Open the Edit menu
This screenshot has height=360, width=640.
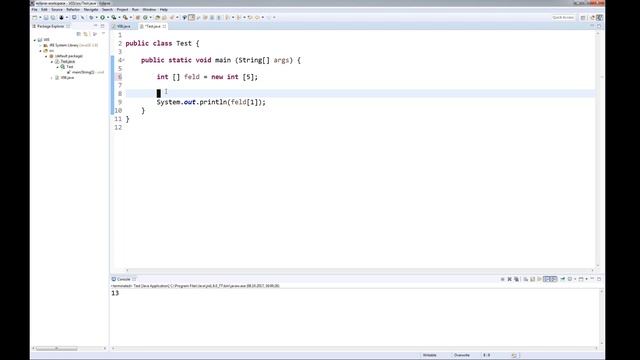pos(44,9)
